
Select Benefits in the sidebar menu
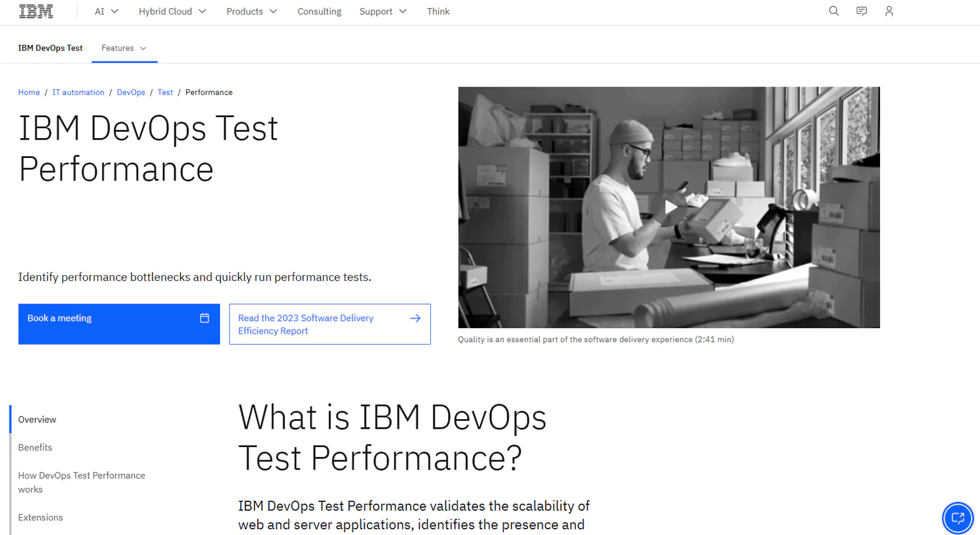click(x=35, y=447)
